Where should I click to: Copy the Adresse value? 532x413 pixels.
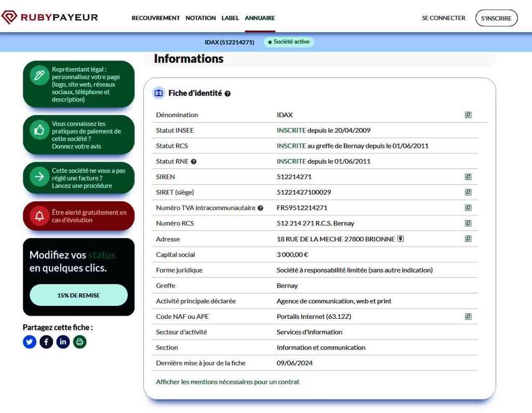[x=468, y=239]
